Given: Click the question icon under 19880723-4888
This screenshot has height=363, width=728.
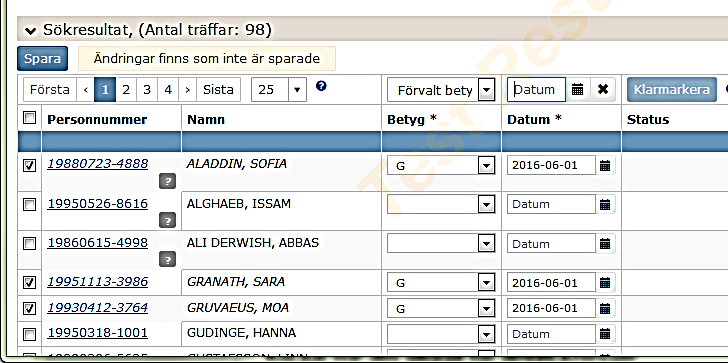Looking at the screenshot, I should coord(167,182).
